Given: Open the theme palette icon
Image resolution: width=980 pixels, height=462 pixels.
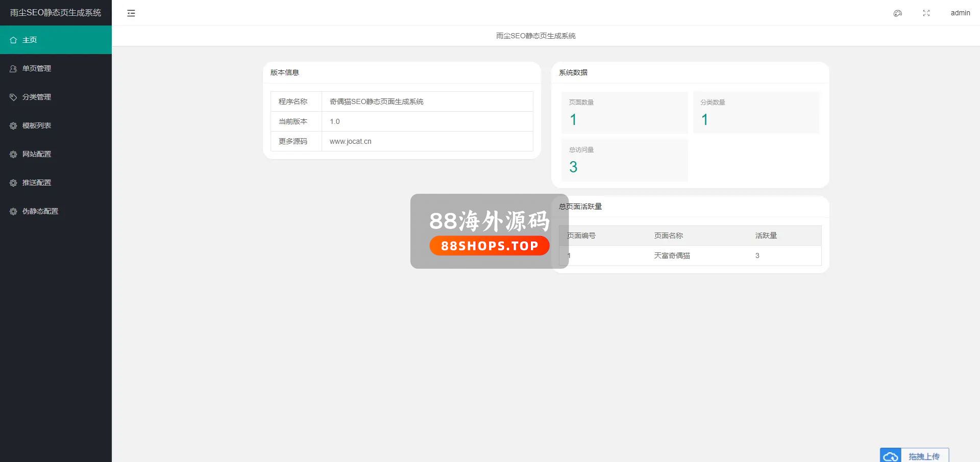Looking at the screenshot, I should point(897,13).
